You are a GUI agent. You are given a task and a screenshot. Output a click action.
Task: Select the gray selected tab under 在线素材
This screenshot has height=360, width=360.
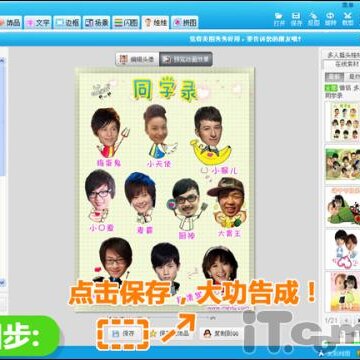coord(334,77)
